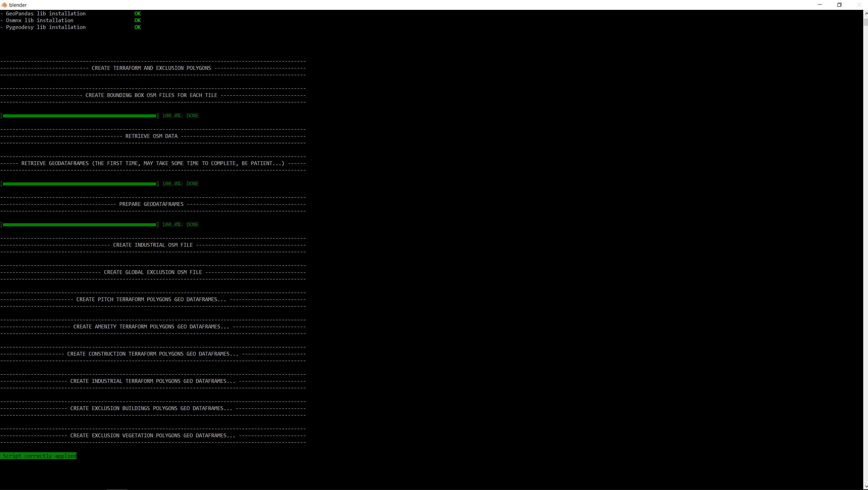Click 'GeoPandas lib installation' line
This screenshot has width=868, height=490.
46,14
